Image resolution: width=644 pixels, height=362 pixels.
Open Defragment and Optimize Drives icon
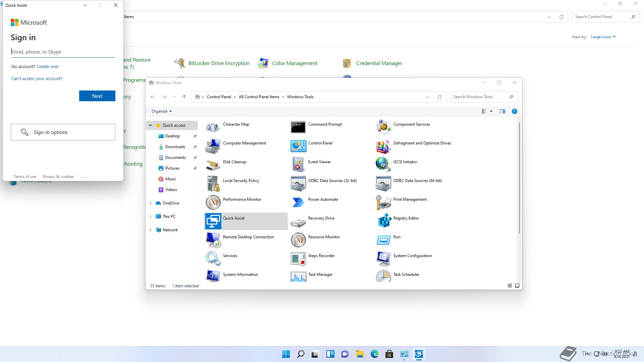pyautogui.click(x=383, y=146)
